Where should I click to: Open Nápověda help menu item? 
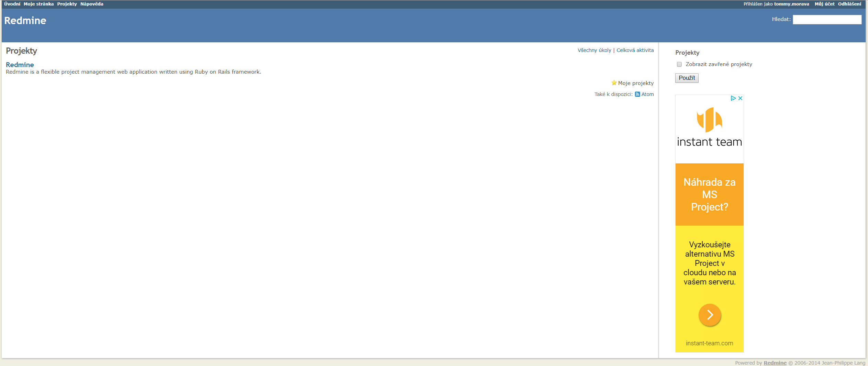click(x=92, y=4)
